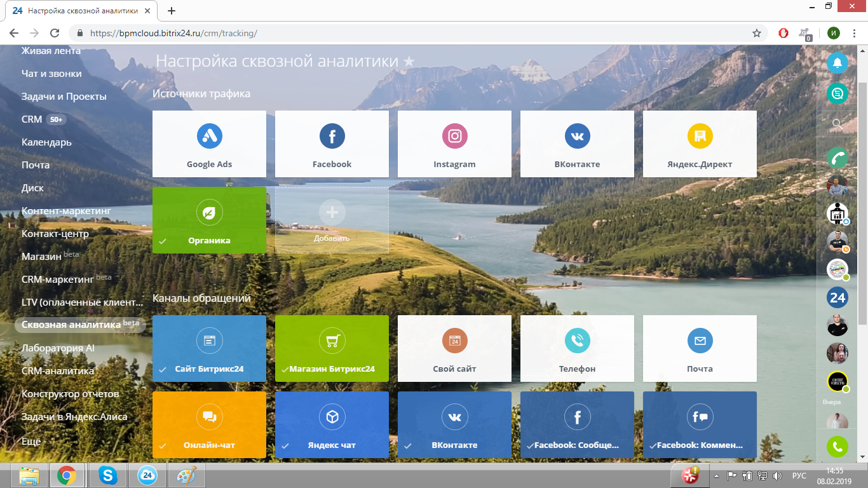Open the Instagram traffic source tile

[454, 144]
